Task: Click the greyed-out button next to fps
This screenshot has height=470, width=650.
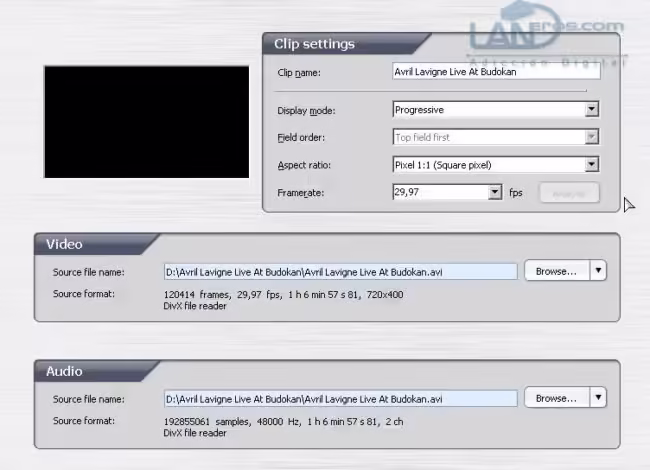Action: (x=569, y=193)
